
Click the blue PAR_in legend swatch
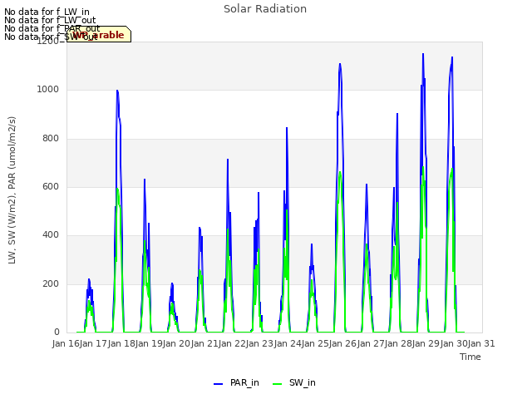pyautogui.click(x=218, y=384)
